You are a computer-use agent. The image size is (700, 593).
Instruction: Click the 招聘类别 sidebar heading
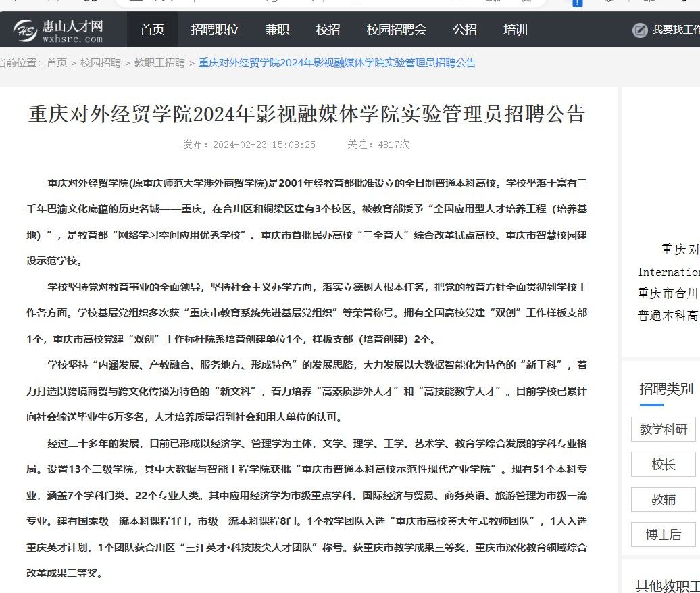click(x=666, y=389)
